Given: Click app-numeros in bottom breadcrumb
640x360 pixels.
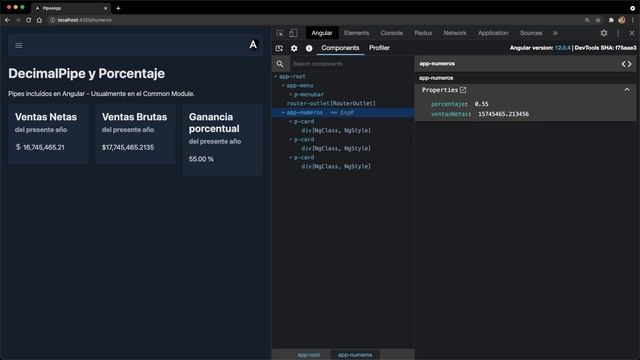Looking at the screenshot, I should tap(355, 355).
